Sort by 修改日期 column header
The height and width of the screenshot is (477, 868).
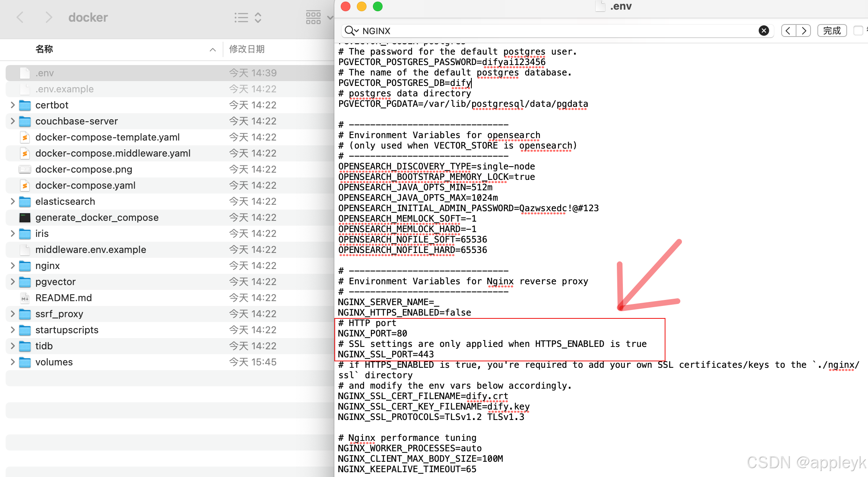click(247, 49)
